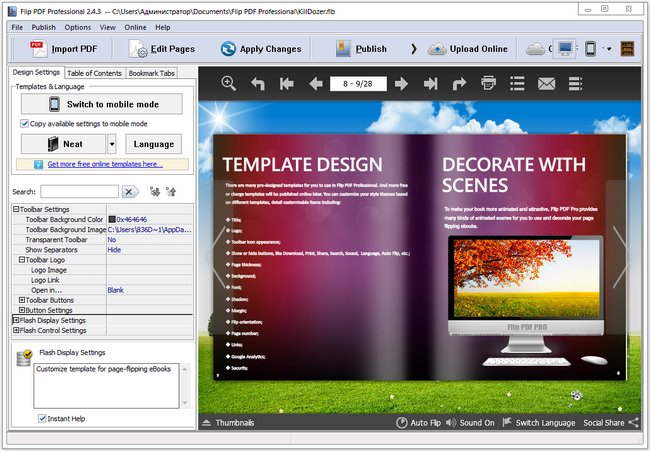Flip book using right edge arrow
This screenshot has height=451, width=650.
622,257
